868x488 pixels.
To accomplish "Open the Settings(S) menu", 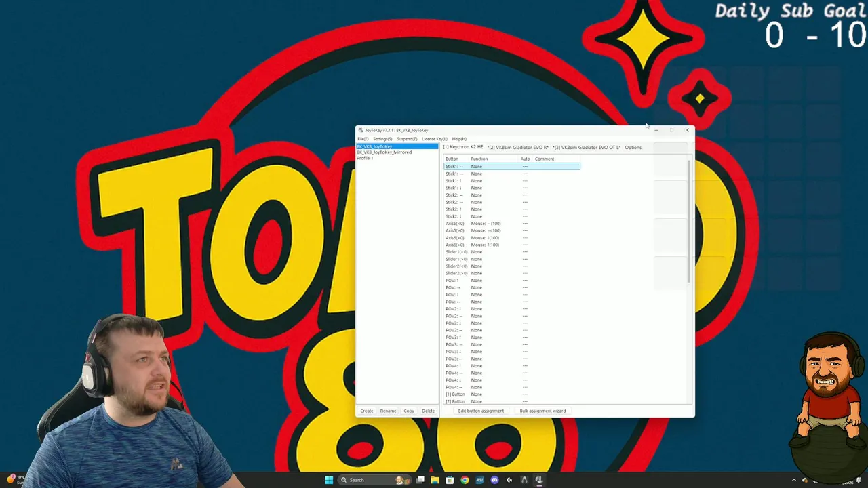I will coord(382,139).
